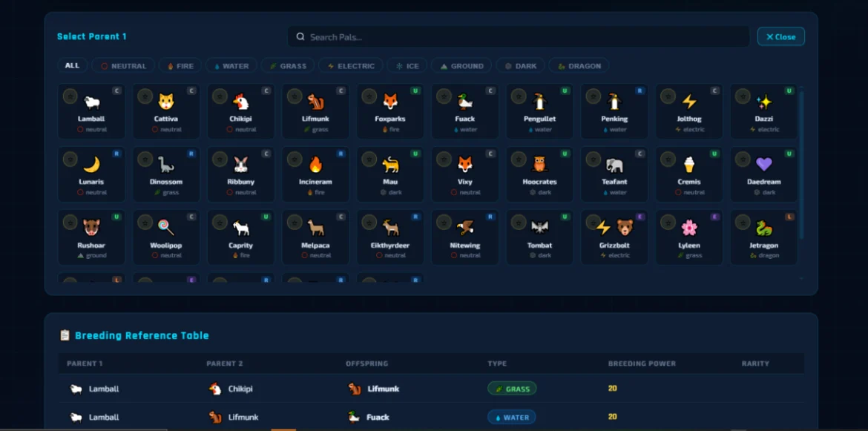868x431 pixels.
Task: Filter pals by ICE type
Action: tap(407, 66)
